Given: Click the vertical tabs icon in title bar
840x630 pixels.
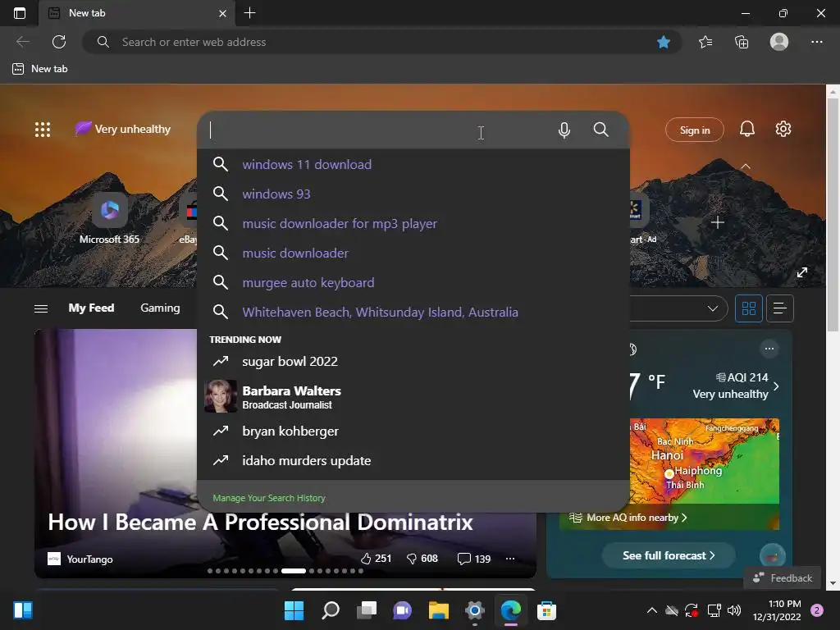Looking at the screenshot, I should [20, 13].
